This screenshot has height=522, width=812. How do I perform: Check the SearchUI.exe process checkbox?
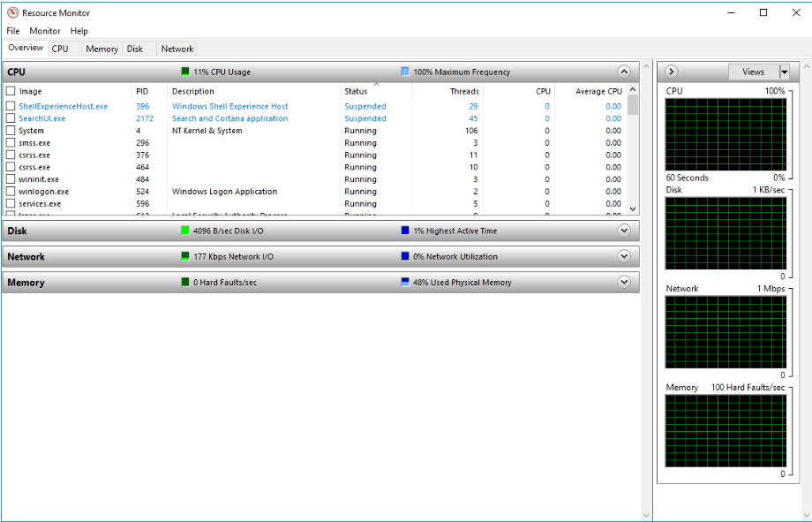(11, 117)
